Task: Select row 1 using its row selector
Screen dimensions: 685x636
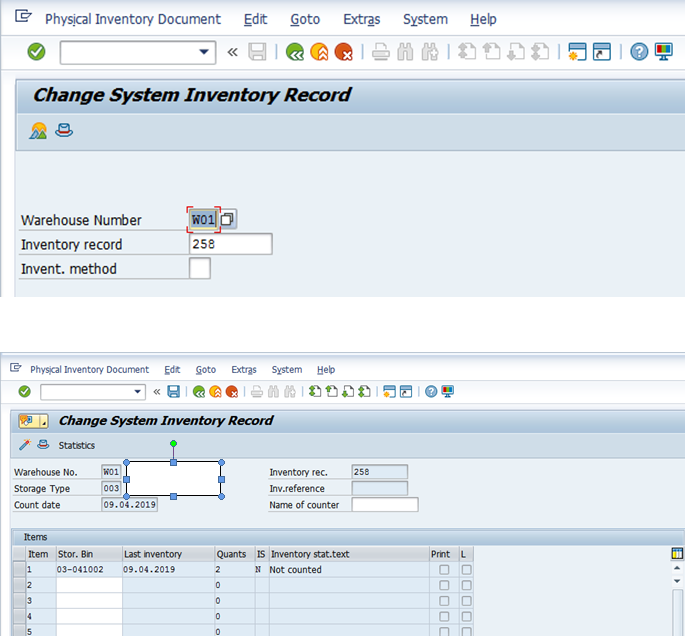Action: point(19,569)
